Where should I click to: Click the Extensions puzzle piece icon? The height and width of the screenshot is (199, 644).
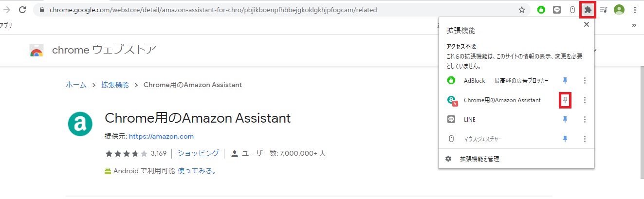588,9
